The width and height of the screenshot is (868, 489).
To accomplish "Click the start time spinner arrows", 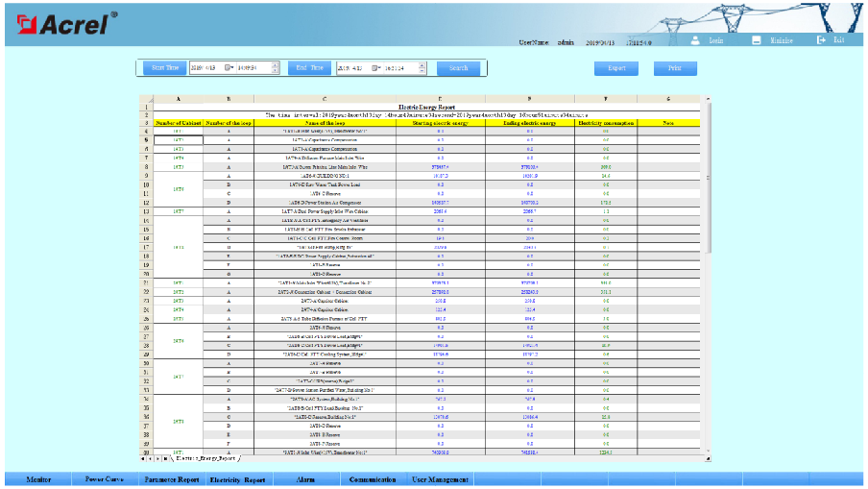I will (275, 68).
